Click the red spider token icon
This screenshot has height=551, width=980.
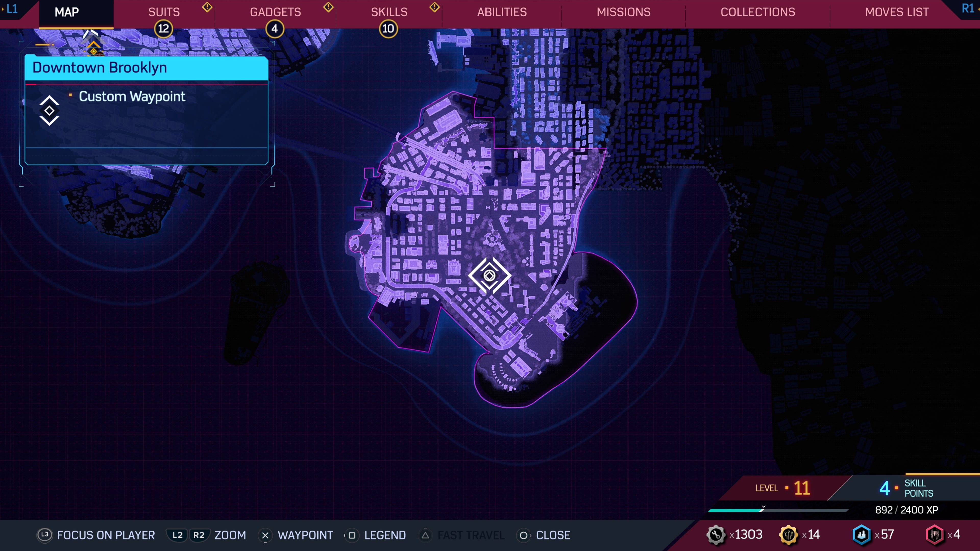point(934,535)
